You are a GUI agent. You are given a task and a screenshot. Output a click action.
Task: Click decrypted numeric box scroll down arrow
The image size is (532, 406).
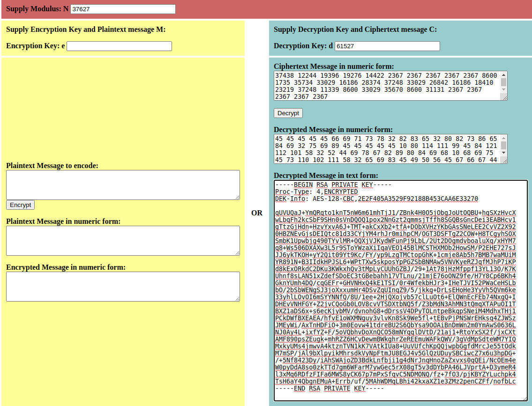tap(503, 153)
